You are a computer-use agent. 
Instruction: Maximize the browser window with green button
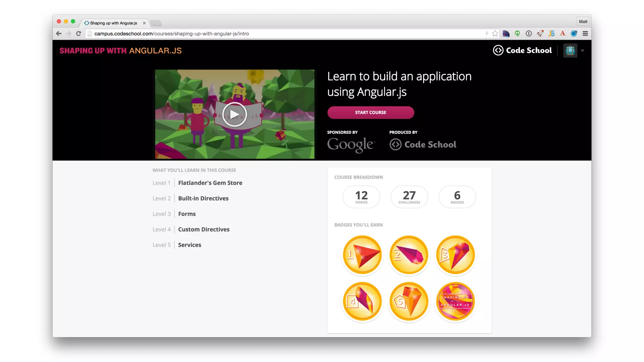[x=73, y=21]
